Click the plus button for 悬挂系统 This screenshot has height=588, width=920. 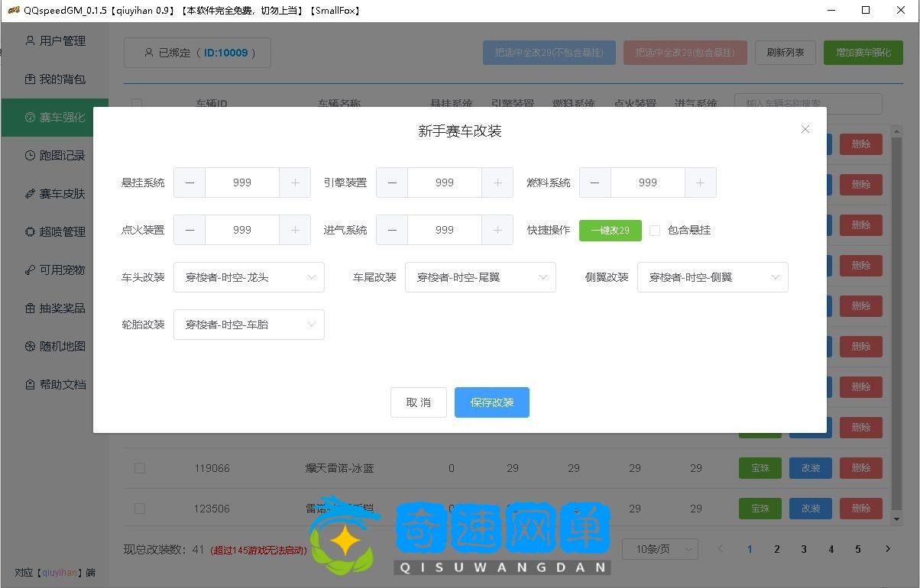tap(295, 183)
